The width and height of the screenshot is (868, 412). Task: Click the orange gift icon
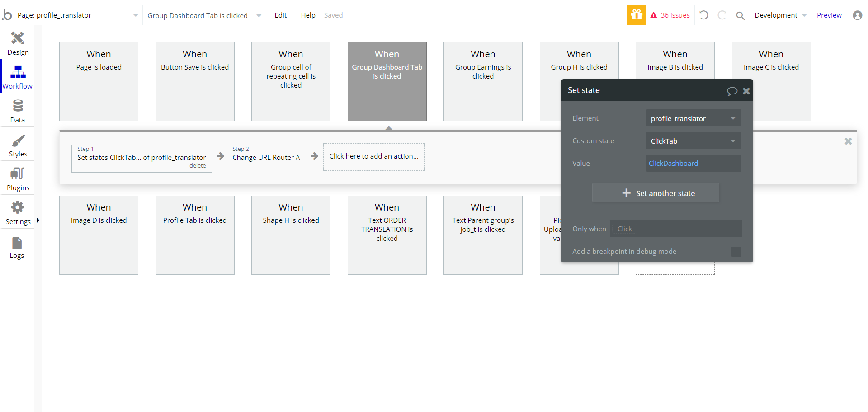click(637, 15)
